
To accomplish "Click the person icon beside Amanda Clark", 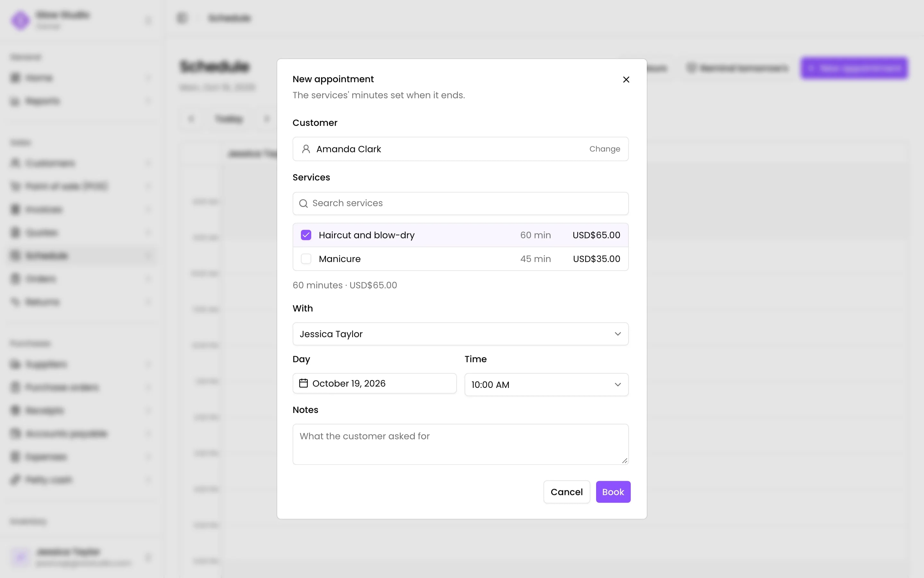I will 306,149.
